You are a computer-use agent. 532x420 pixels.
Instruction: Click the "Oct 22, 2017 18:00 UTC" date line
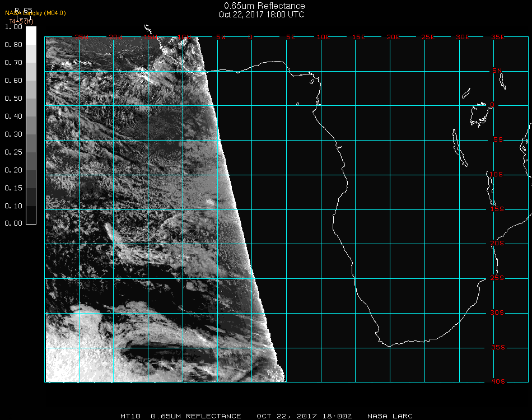pos(262,15)
